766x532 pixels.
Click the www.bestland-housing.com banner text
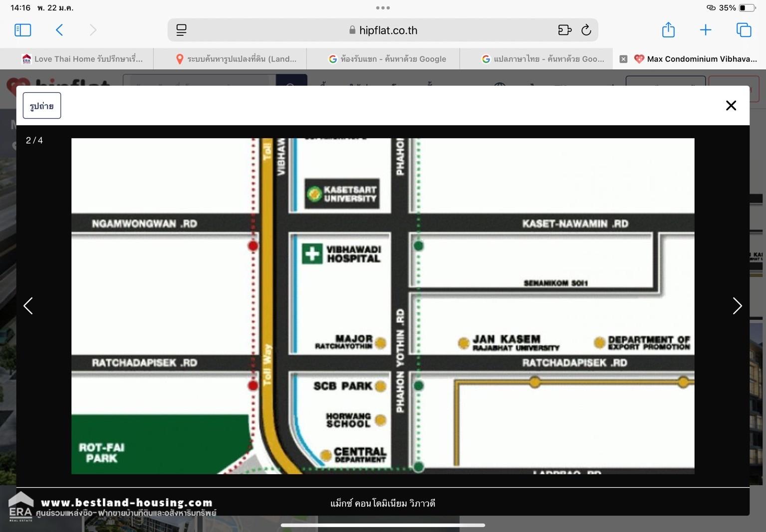(x=127, y=502)
